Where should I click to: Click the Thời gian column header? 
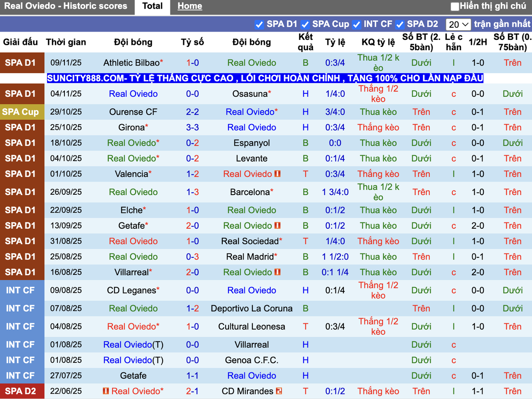[66, 42]
